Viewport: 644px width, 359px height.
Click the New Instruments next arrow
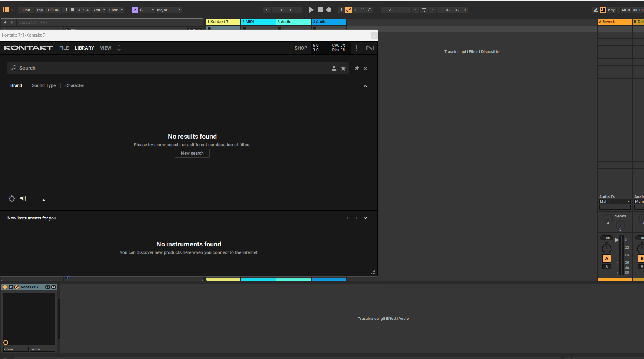pyautogui.click(x=356, y=218)
